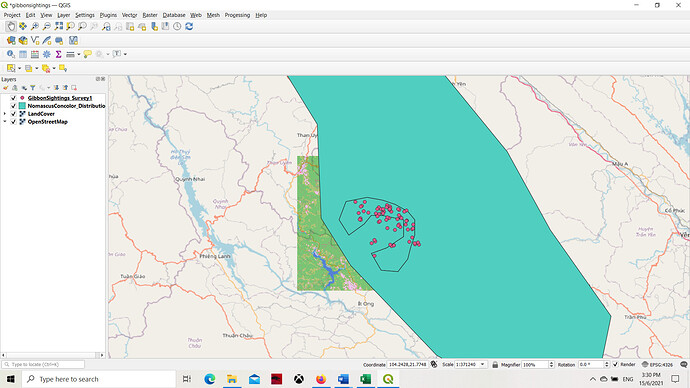
Task: Open the Processing menu
Action: 237,15
